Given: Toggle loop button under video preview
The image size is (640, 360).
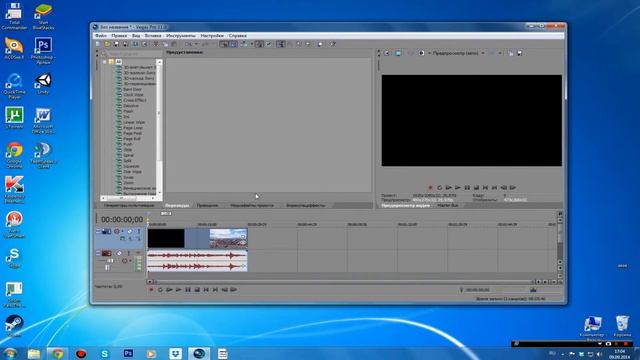Looking at the screenshot, I should click(440, 188).
